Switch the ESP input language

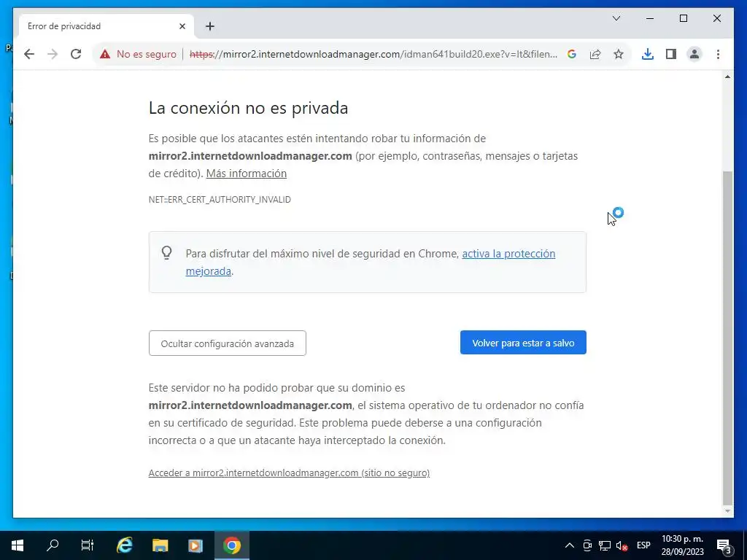pyautogui.click(x=643, y=545)
